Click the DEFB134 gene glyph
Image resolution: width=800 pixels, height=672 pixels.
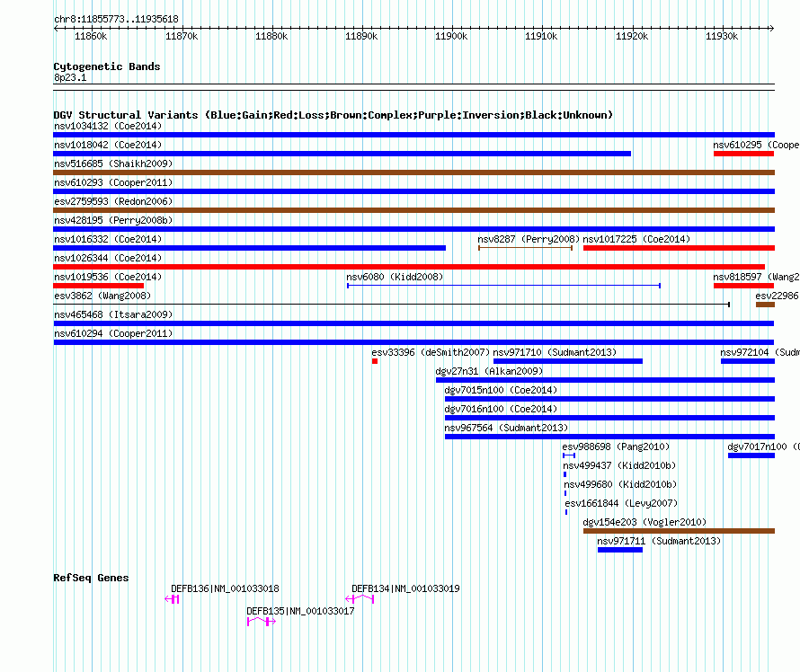[x=360, y=599]
